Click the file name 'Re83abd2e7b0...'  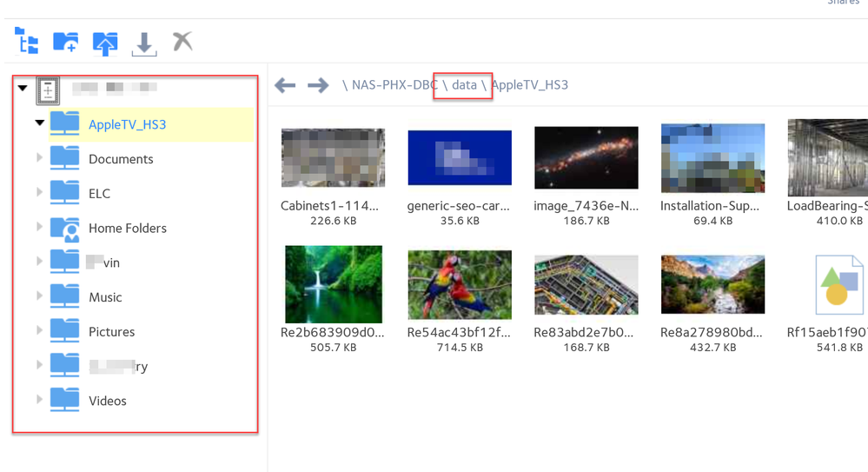point(584,332)
